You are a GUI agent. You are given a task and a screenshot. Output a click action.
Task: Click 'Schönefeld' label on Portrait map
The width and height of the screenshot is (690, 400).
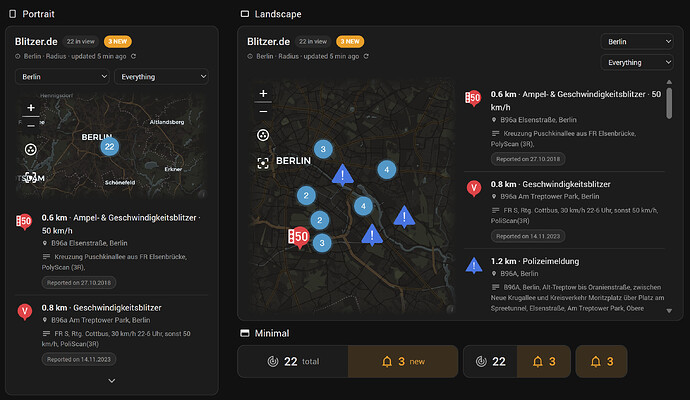pos(120,182)
